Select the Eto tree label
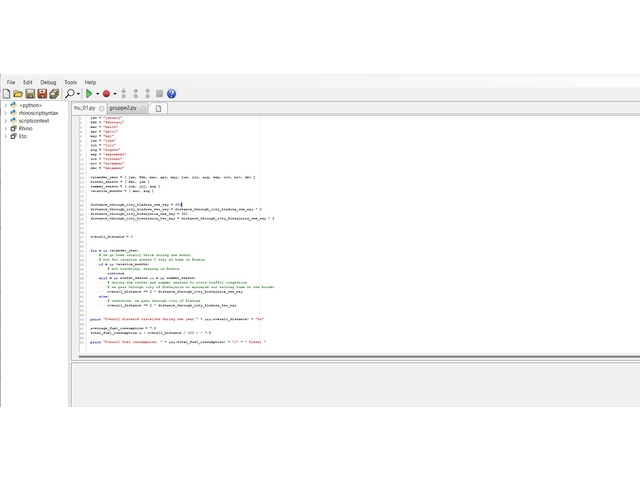 point(23,136)
